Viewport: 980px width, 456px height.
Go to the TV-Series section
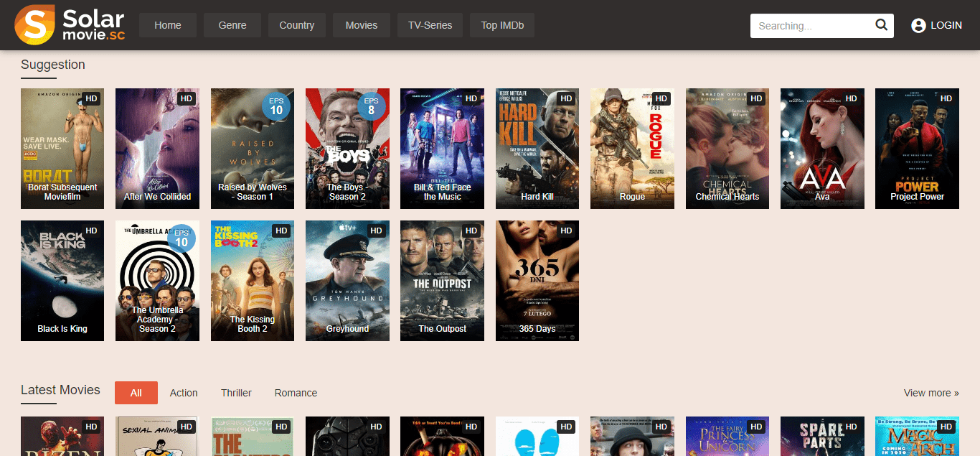[x=430, y=25]
